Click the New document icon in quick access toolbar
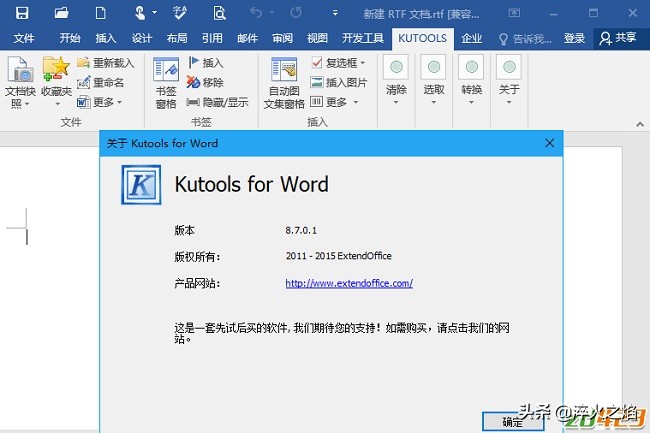 click(100, 13)
